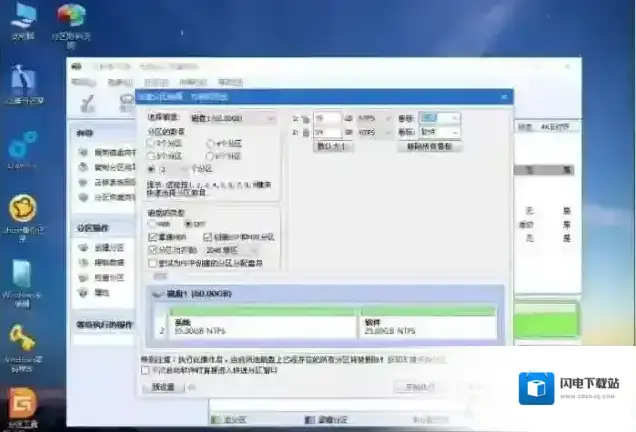636x432 pixels.
Task: Toggle the rebuild MBR checkbox
Action: pyautogui.click(x=153, y=237)
